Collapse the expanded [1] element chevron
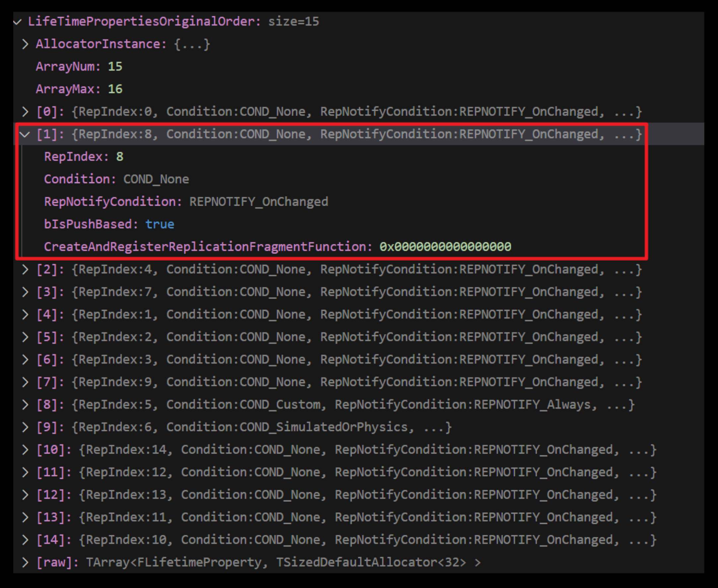 click(25, 134)
